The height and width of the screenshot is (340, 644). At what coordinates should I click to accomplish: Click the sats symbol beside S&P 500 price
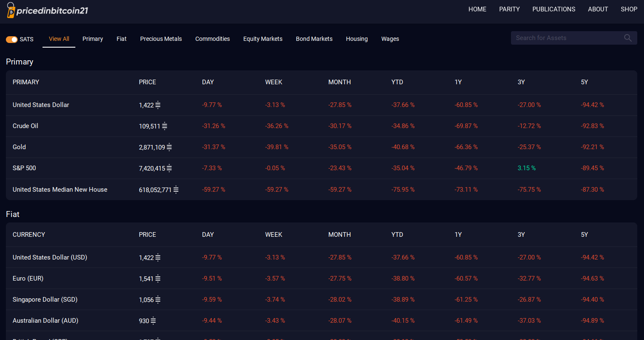coord(169,168)
